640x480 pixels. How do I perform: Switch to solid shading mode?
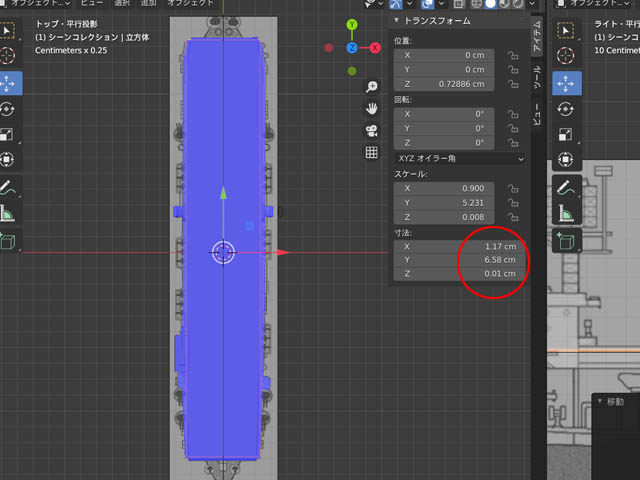pyautogui.click(x=490, y=4)
